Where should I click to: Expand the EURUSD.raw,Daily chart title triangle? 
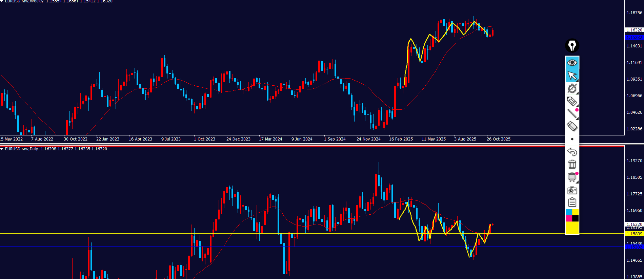click(x=2, y=149)
